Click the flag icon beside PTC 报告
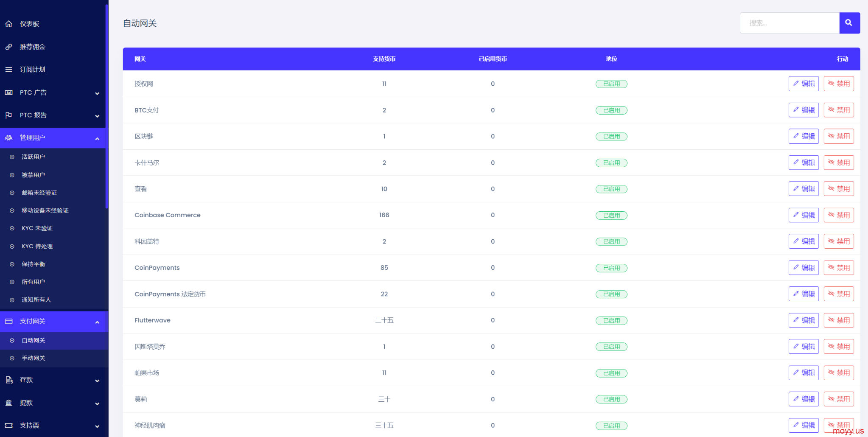Screen dimensions: 868x437 pyautogui.click(x=8, y=115)
